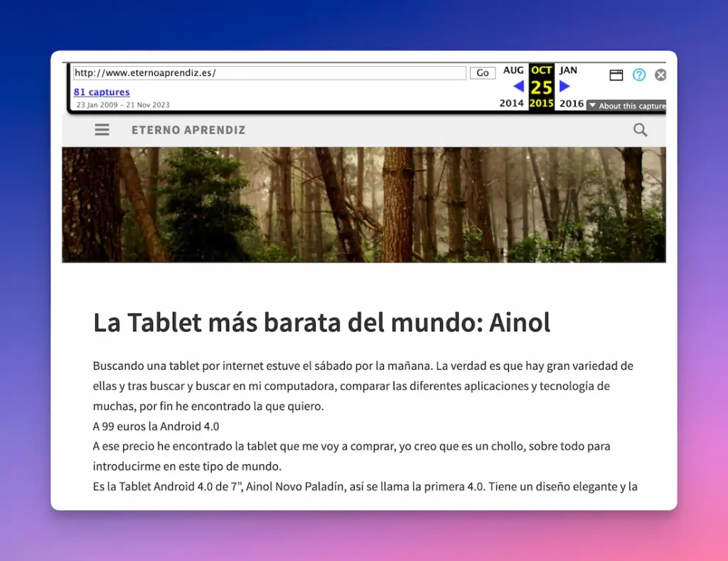Click the ETERNO APRENDIZ site title

[x=188, y=129]
